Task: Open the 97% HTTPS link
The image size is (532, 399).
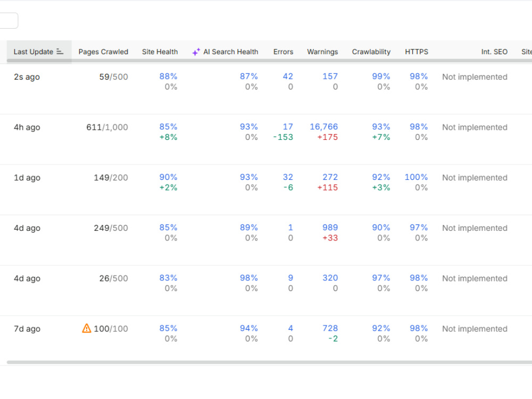Action: point(419,227)
